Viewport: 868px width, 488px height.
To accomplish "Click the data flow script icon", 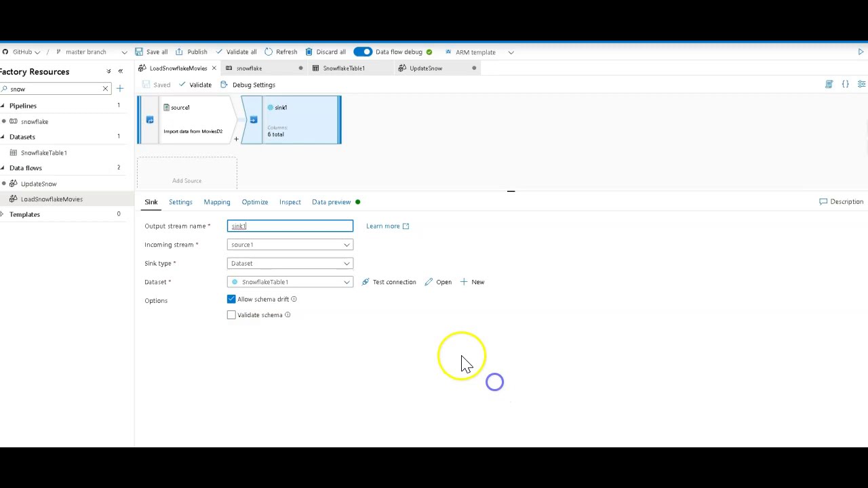I will click(829, 84).
